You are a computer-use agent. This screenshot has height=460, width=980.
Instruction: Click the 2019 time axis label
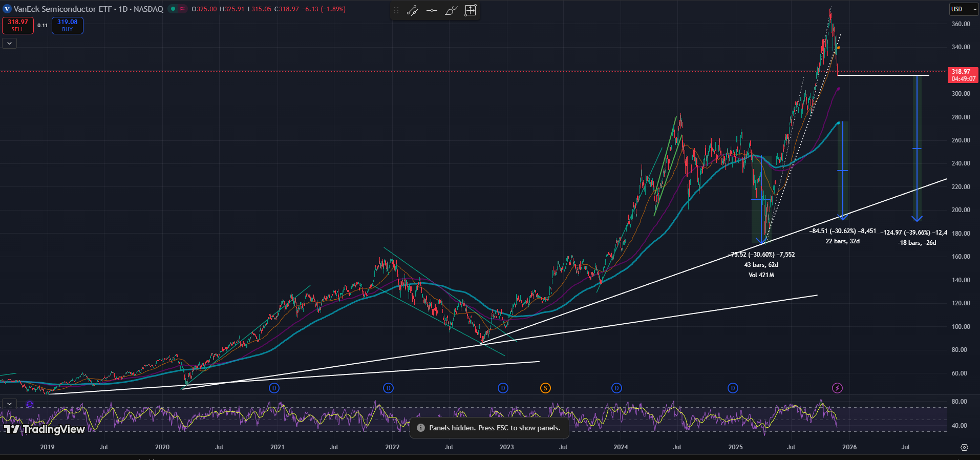click(47, 447)
